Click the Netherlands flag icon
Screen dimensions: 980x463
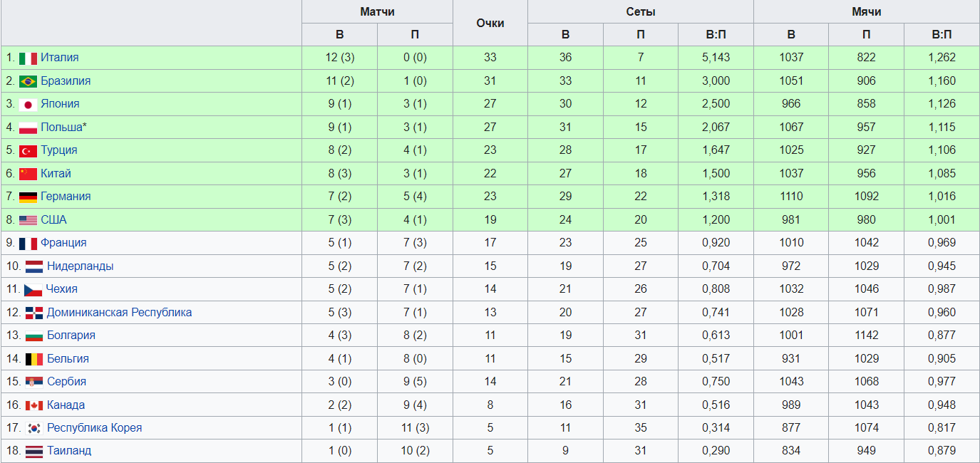click(34, 266)
